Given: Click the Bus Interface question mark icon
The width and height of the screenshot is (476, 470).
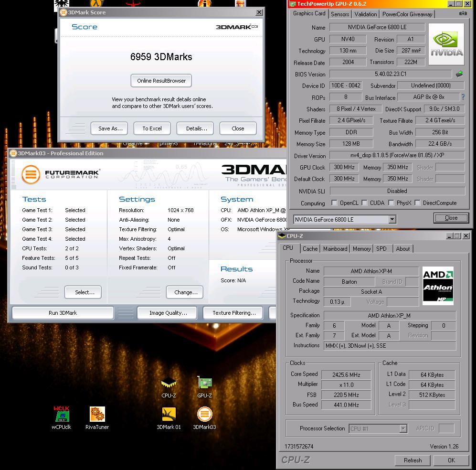Looking at the screenshot, I should point(463,97).
